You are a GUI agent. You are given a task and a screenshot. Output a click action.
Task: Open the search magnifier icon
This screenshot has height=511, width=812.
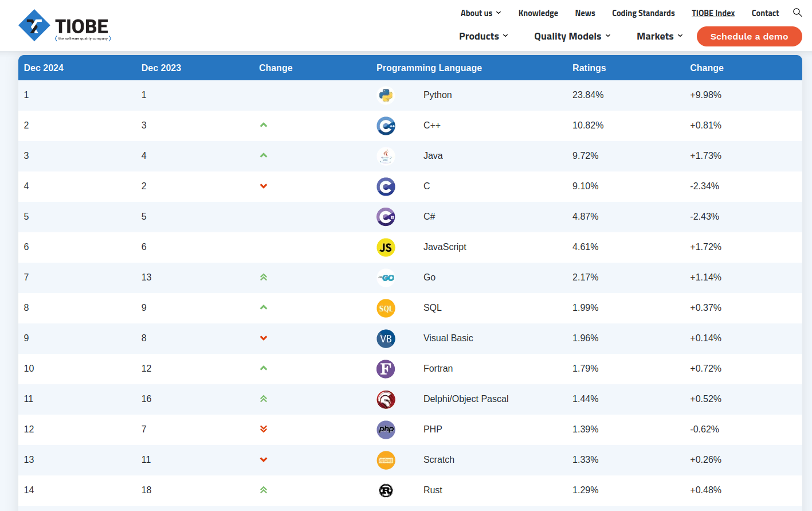(797, 12)
